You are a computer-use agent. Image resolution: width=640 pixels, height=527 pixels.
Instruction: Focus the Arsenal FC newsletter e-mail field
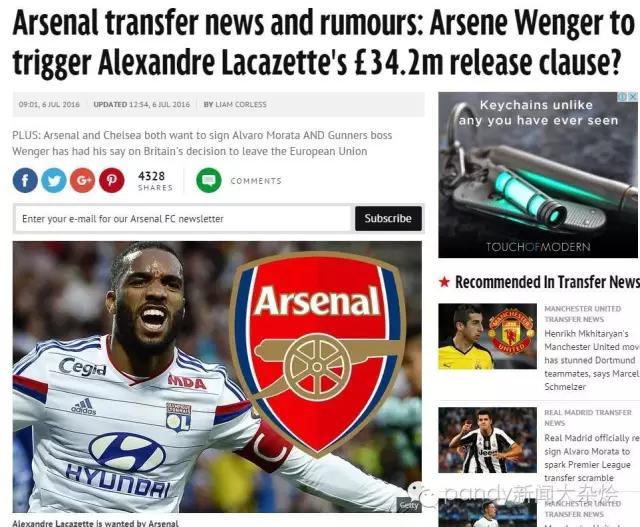[x=183, y=218]
